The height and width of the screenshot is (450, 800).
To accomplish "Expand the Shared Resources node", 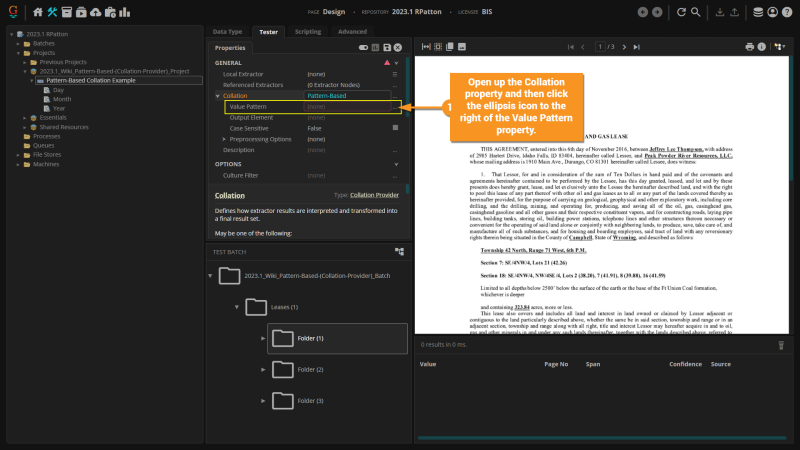I will pos(25,127).
